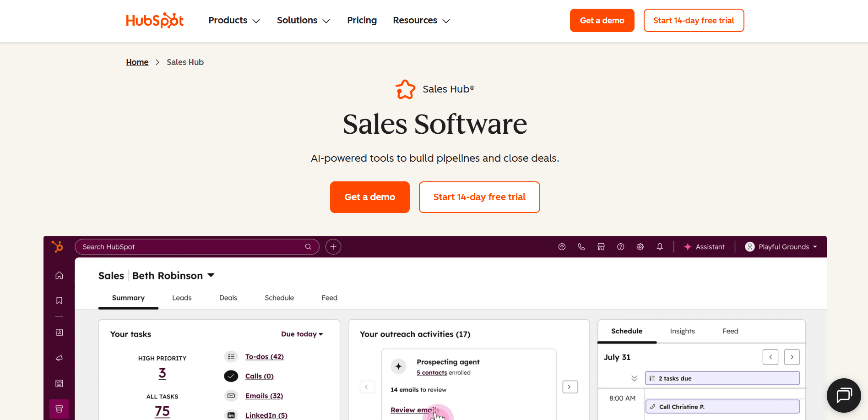Open the 2 tasks due entry
Screen dimensions: 868x420
[722, 378]
